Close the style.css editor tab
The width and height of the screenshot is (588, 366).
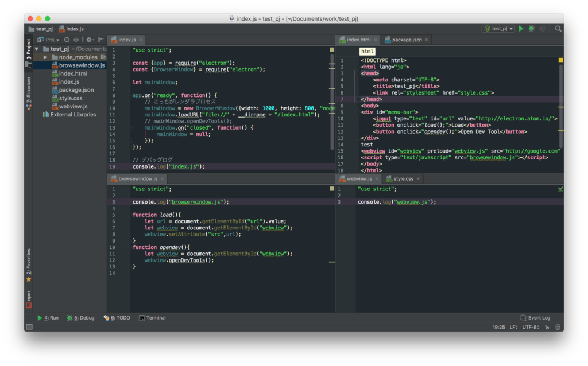(418, 179)
